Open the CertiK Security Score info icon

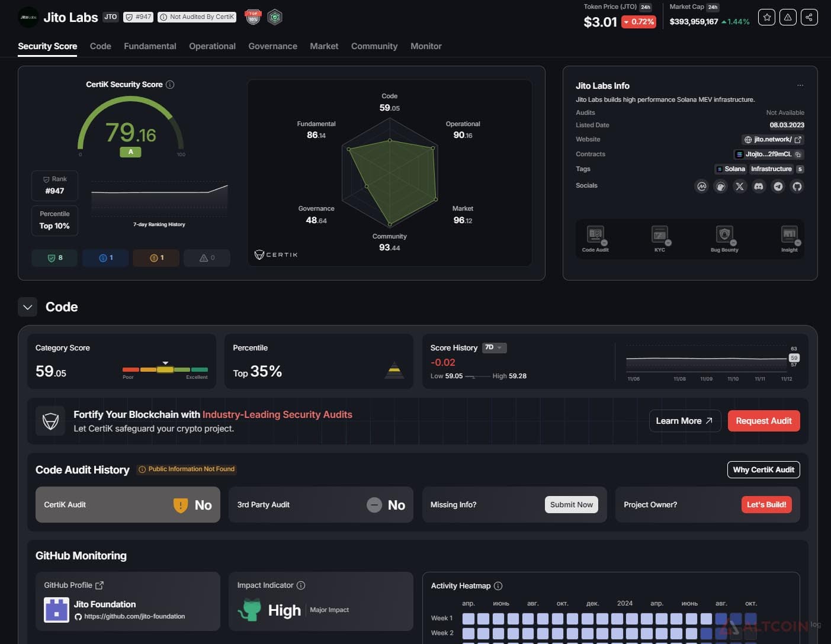[170, 85]
